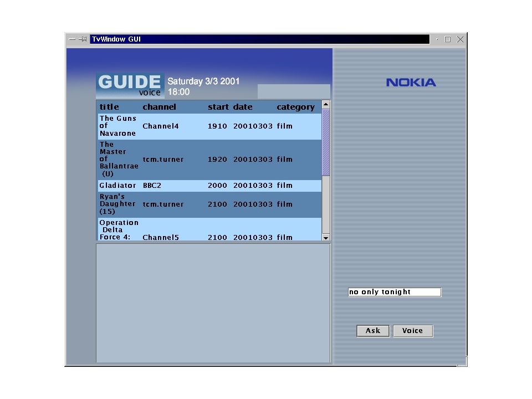
Task: Maximize the TvWindow GUI window
Action: coord(448,39)
